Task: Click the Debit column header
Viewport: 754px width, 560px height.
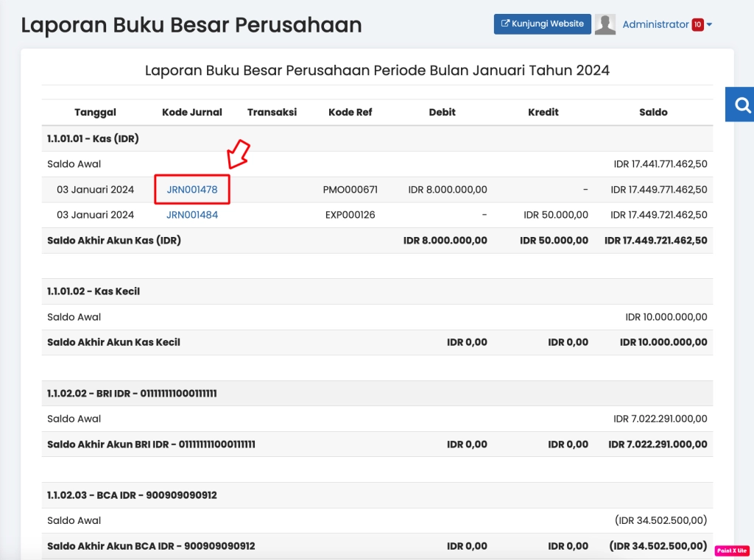Action: 442,113
